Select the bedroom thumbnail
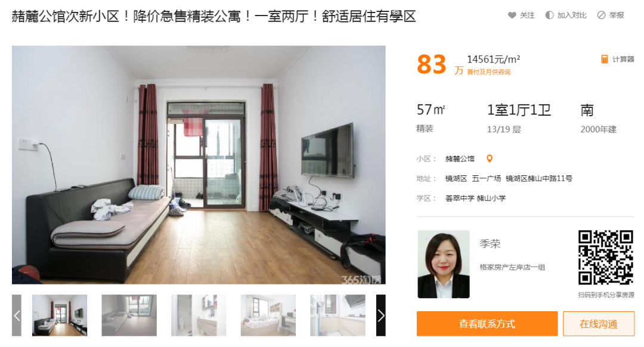This screenshot has width=644, height=347. (x=268, y=315)
